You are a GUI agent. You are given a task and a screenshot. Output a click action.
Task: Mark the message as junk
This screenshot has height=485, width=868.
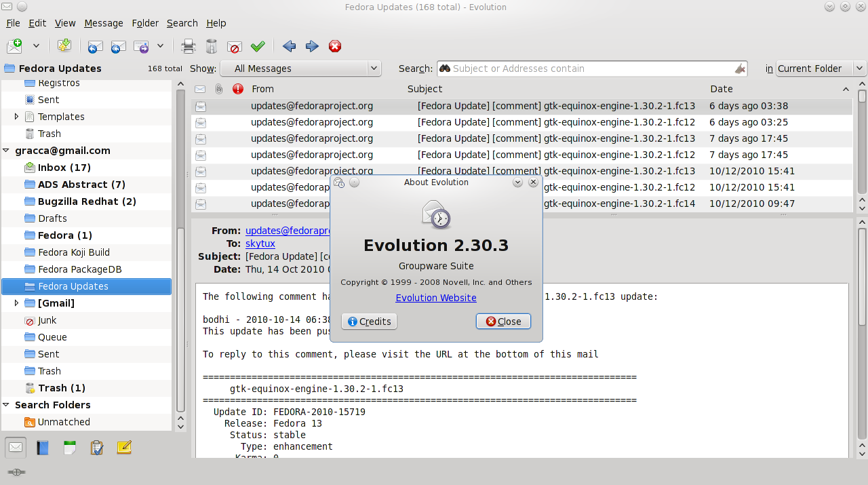[235, 47]
